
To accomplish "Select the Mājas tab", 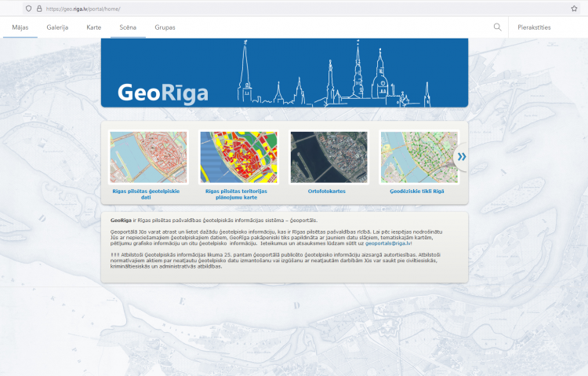I will click(x=20, y=27).
